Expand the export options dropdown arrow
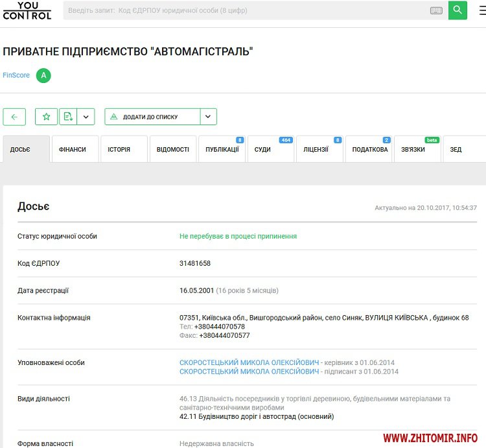The height and width of the screenshot is (448, 486). 86,117
